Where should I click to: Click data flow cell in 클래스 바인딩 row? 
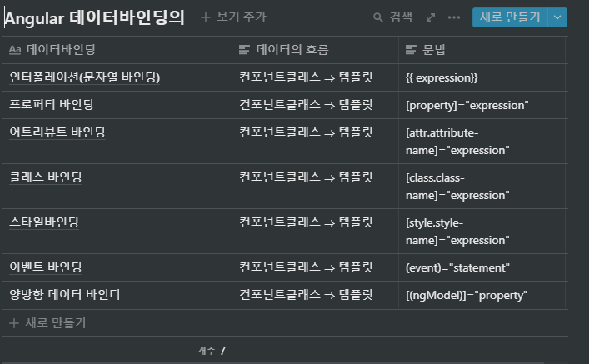tap(315, 187)
